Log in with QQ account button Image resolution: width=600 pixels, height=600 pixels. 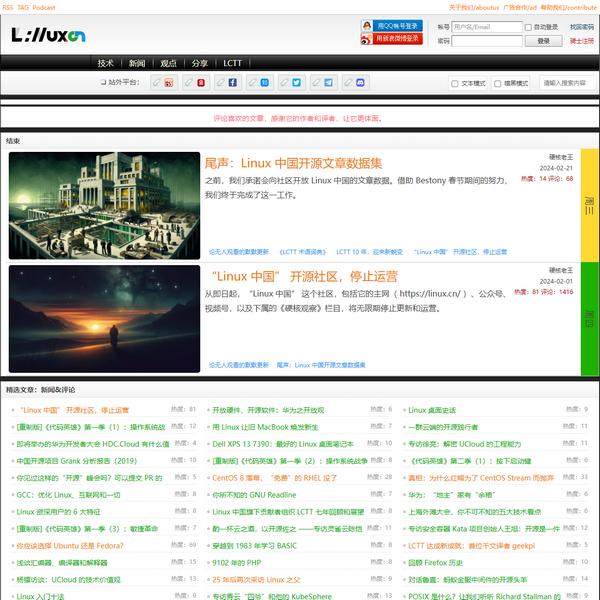[x=384, y=25]
